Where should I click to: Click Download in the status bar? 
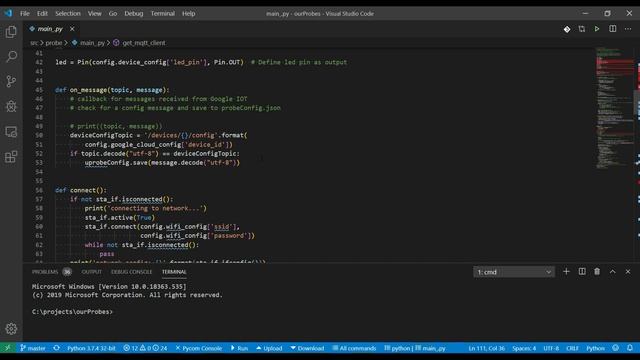307,348
